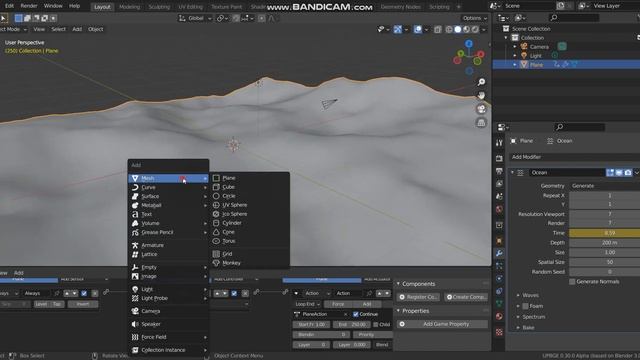Open the Global transform orientation dropdown

tap(196, 18)
